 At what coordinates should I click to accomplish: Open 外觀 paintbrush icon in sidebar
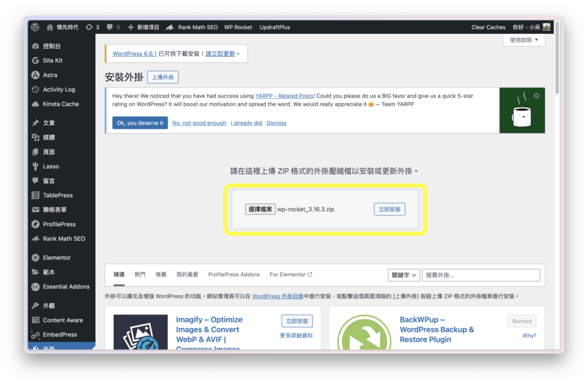tap(36, 306)
